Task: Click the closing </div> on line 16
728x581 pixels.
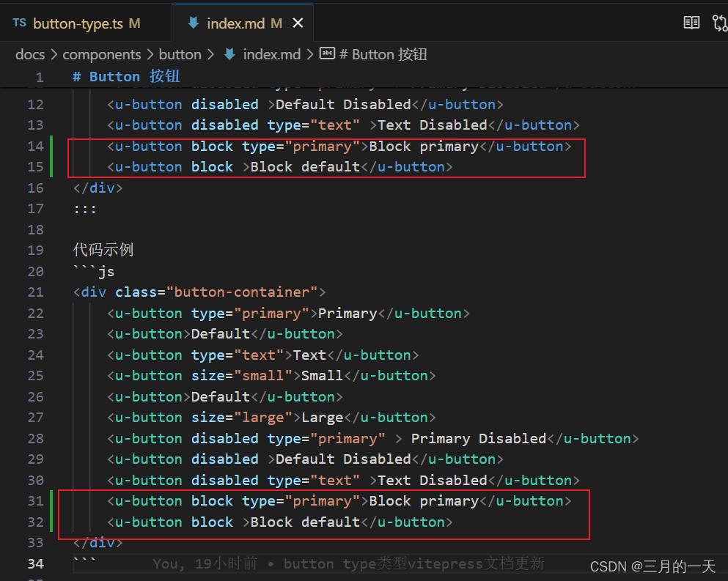Action: click(98, 188)
